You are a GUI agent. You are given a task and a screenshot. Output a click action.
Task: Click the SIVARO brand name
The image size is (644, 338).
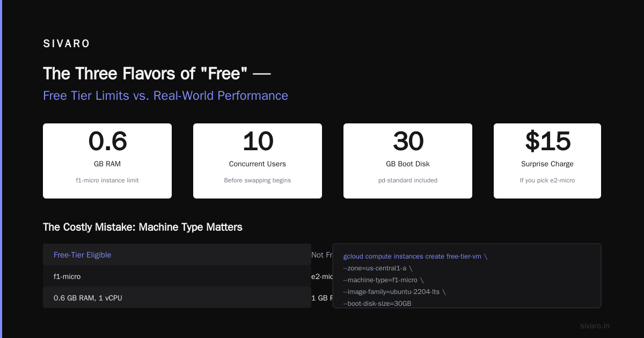click(67, 44)
